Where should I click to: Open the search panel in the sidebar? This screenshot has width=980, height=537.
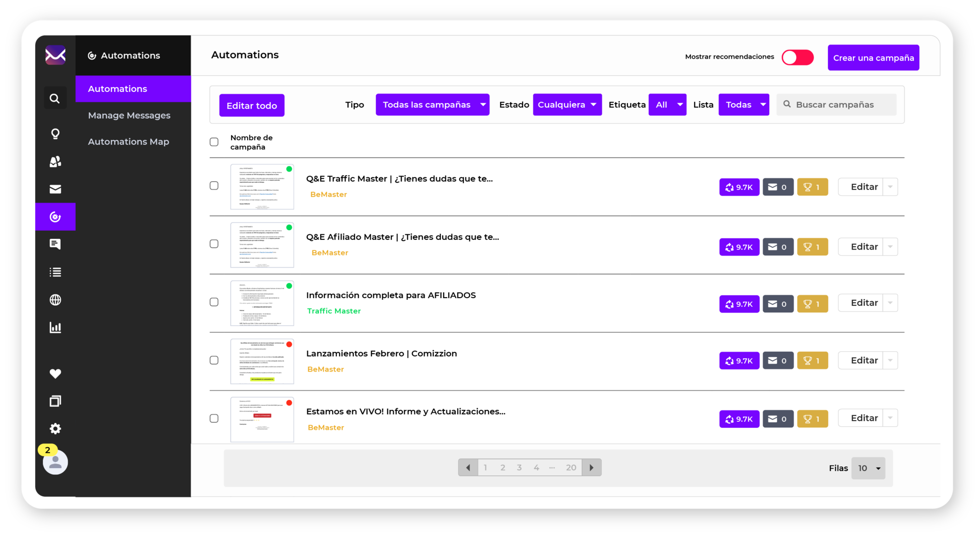(x=55, y=97)
